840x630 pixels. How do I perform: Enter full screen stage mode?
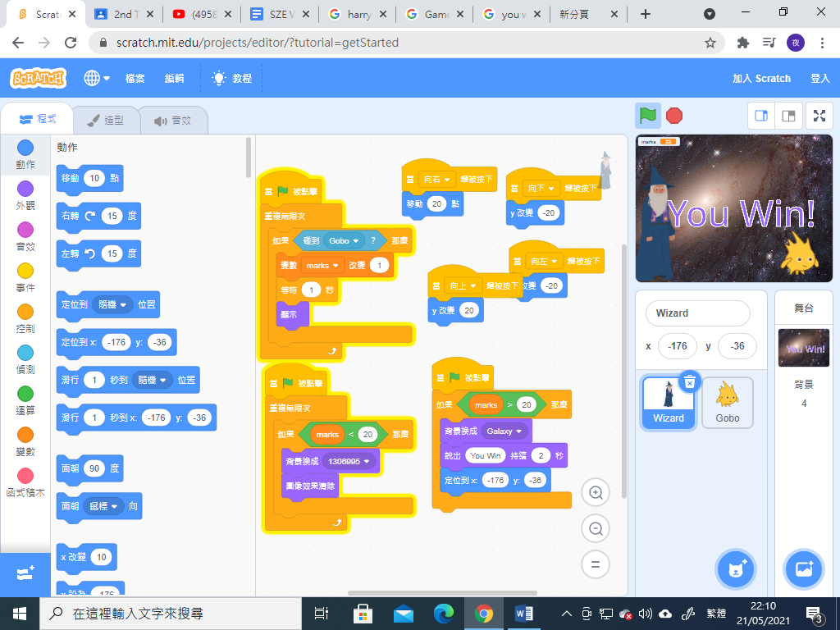tap(818, 116)
